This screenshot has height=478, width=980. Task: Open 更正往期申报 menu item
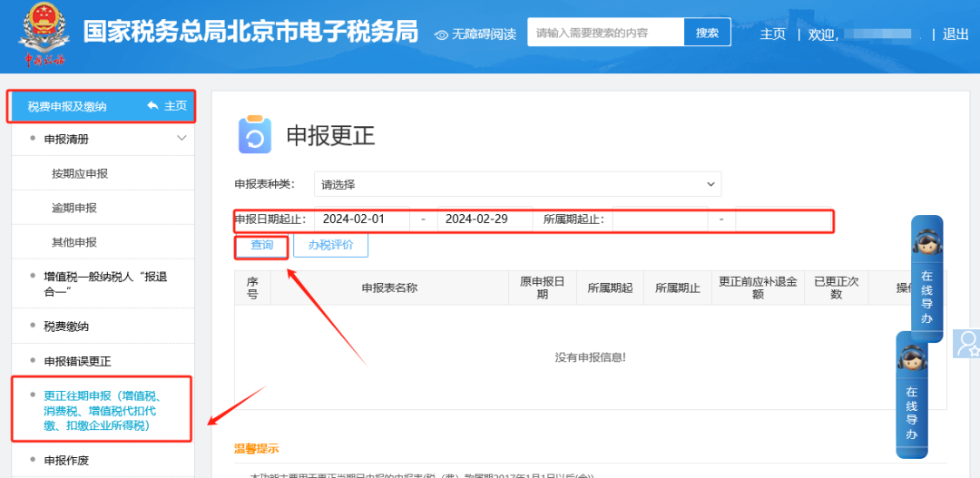[103, 411]
